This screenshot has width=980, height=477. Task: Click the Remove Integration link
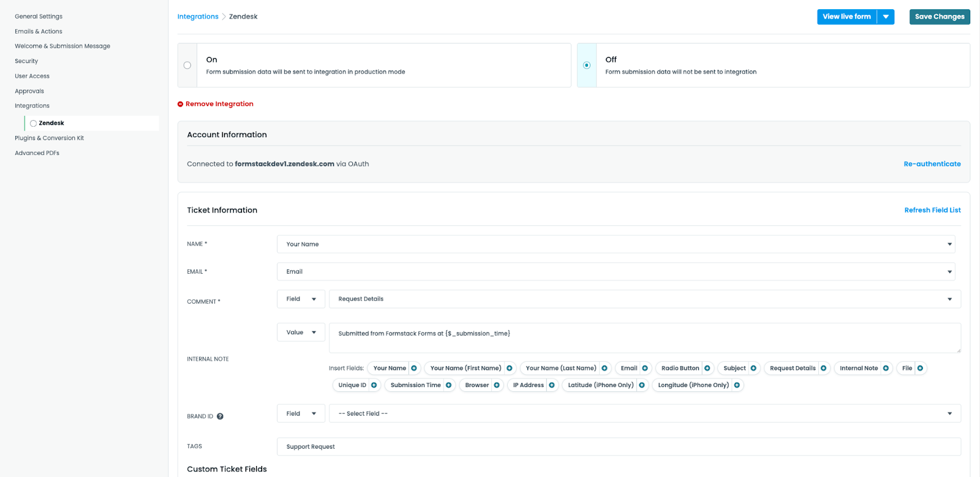219,104
